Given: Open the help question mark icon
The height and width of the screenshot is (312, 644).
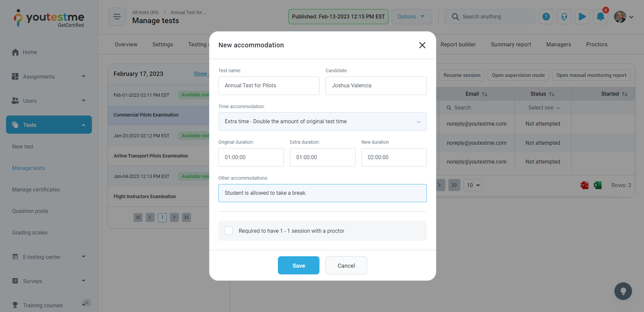Looking at the screenshot, I should (546, 17).
